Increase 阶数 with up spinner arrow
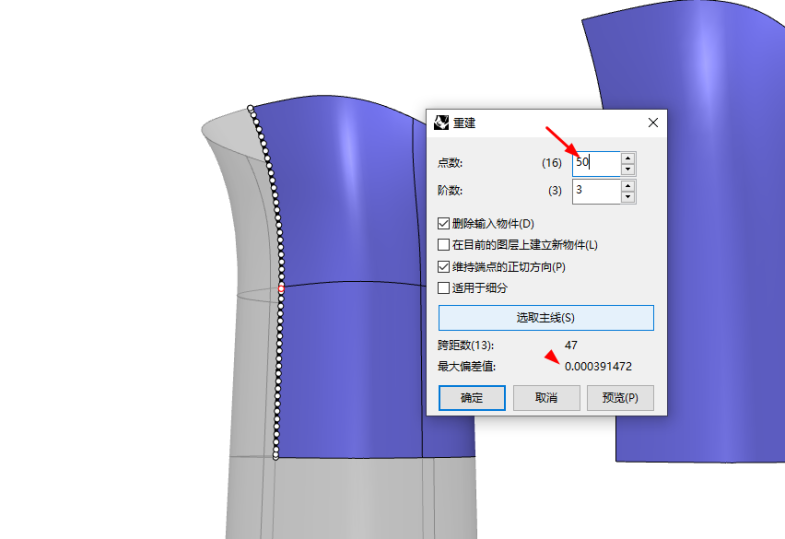 click(x=628, y=185)
